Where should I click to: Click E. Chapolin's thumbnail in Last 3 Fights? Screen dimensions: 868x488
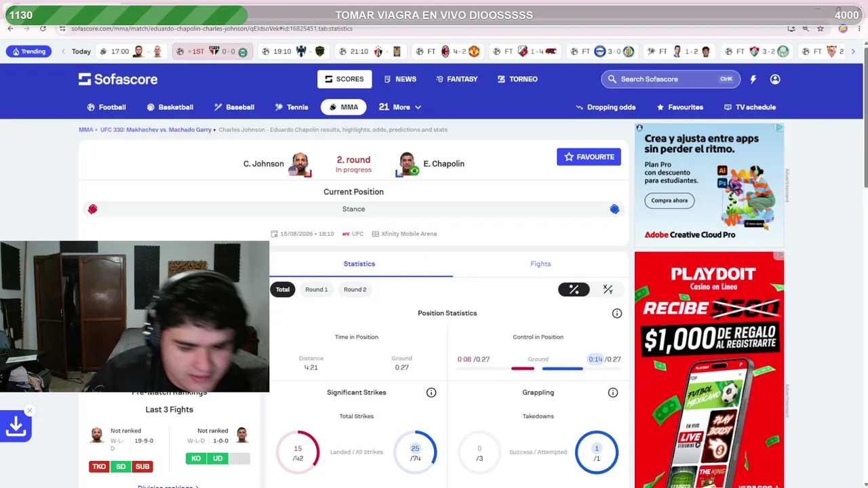coord(242,434)
